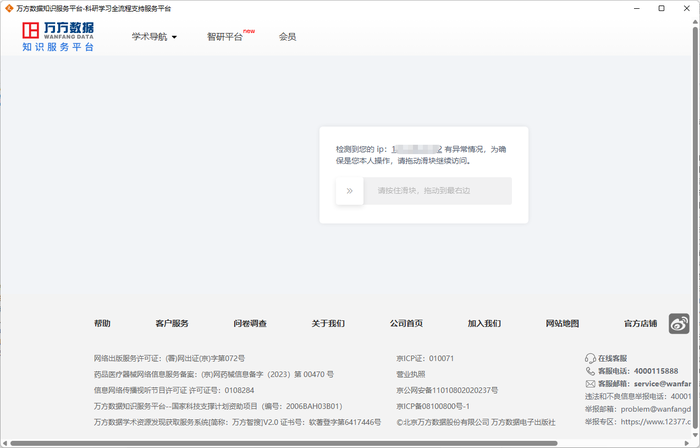Click the 在线客服 text link

pyautogui.click(x=612, y=358)
